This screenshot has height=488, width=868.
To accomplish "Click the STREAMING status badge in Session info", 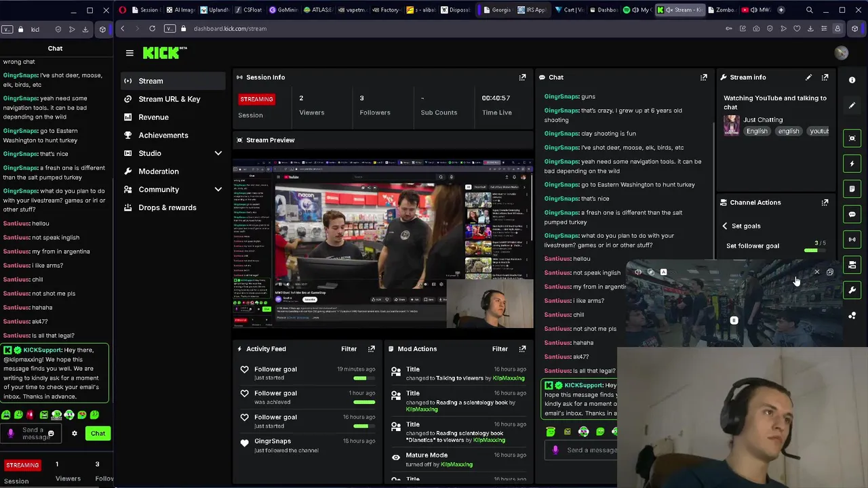I will (256, 99).
